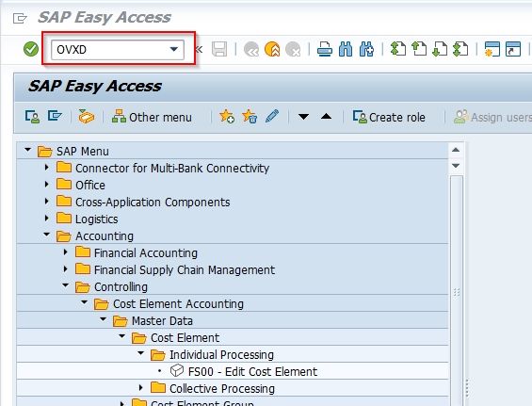
Task: Collapse the Master Data node
Action: coord(104,319)
